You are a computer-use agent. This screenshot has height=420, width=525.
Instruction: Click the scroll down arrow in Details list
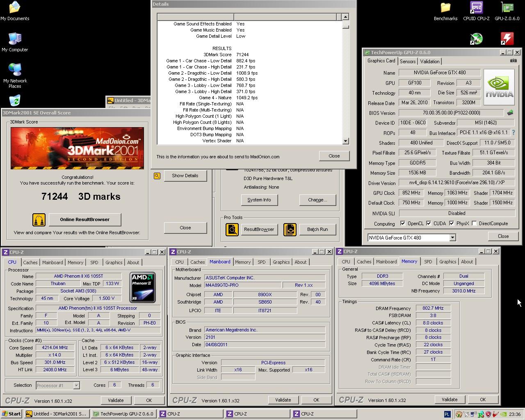click(x=345, y=141)
